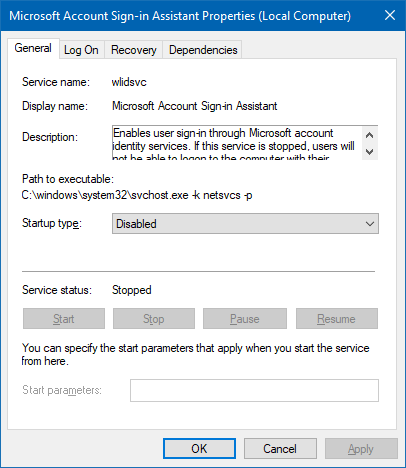The height and width of the screenshot is (468, 406).
Task: Confirm the dialog with OK
Action: pyautogui.click(x=199, y=449)
